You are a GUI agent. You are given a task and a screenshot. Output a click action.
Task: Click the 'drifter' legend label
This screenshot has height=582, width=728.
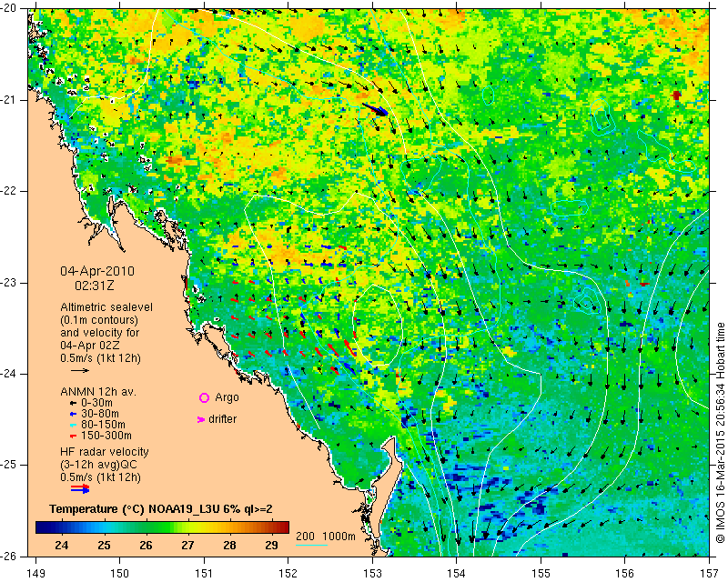point(222,419)
